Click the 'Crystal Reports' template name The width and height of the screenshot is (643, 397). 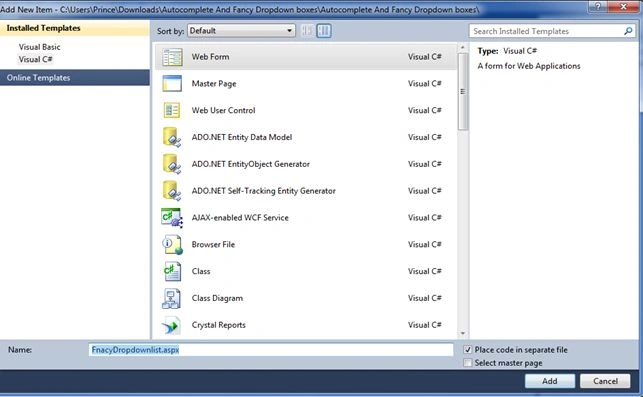pos(219,325)
